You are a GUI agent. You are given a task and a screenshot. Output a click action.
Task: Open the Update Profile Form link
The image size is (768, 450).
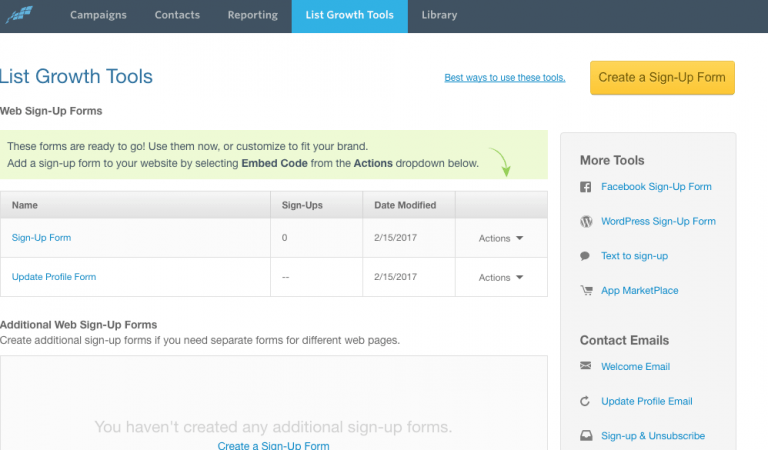coord(54,277)
